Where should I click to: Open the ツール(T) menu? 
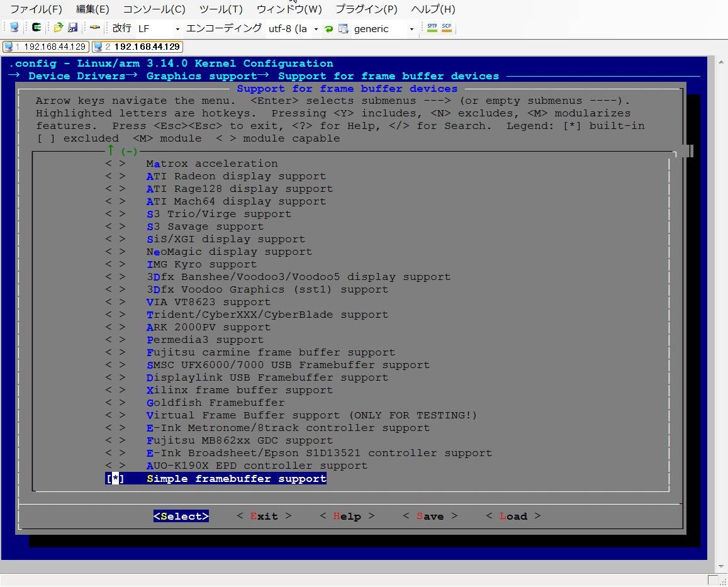tap(221, 9)
